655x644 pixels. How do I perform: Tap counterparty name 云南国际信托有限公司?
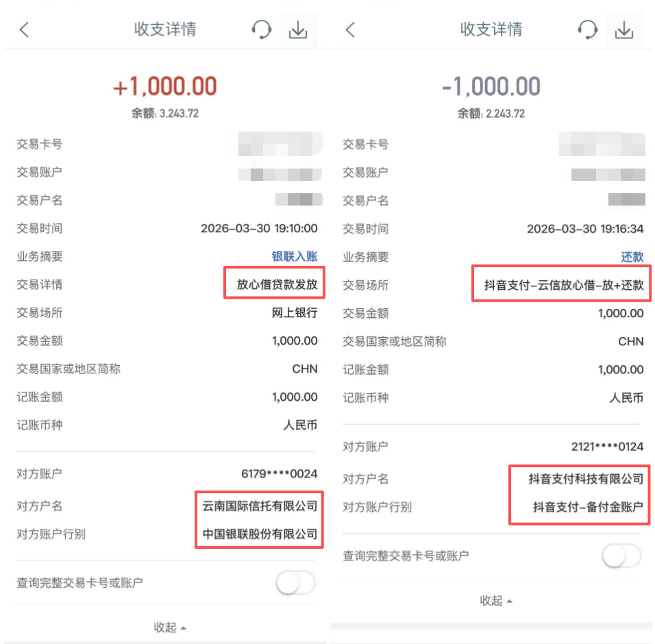click(x=260, y=506)
